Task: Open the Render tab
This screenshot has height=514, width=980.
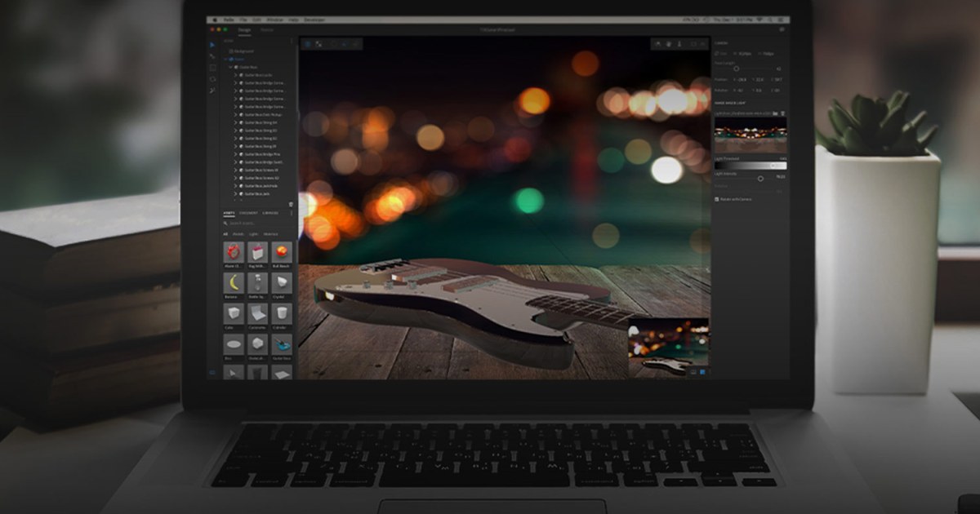Action: 267,29
